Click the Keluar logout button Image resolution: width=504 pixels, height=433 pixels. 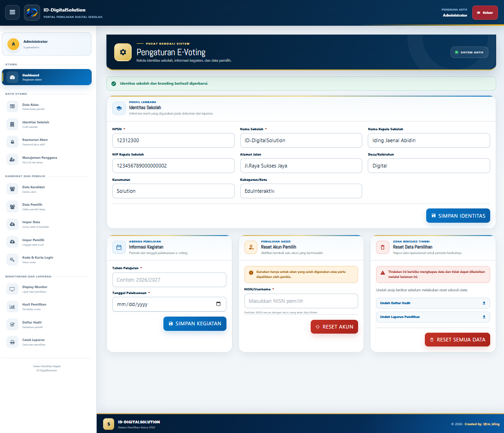(485, 12)
